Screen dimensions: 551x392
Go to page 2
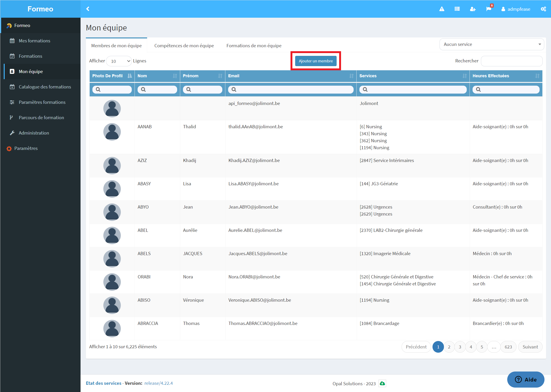pos(449,347)
